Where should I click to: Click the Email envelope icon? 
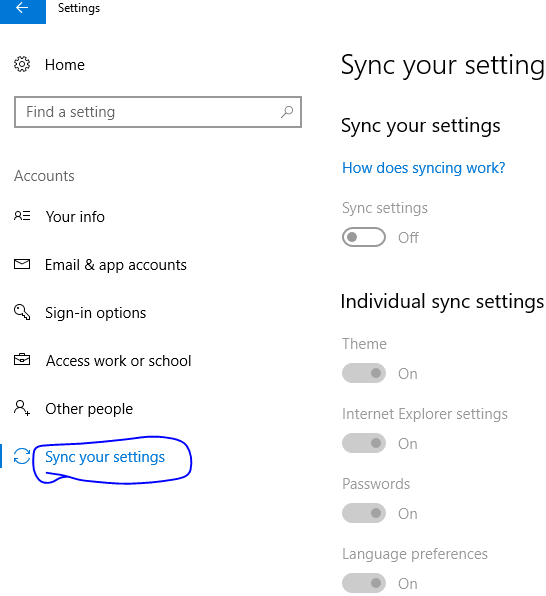coord(22,264)
